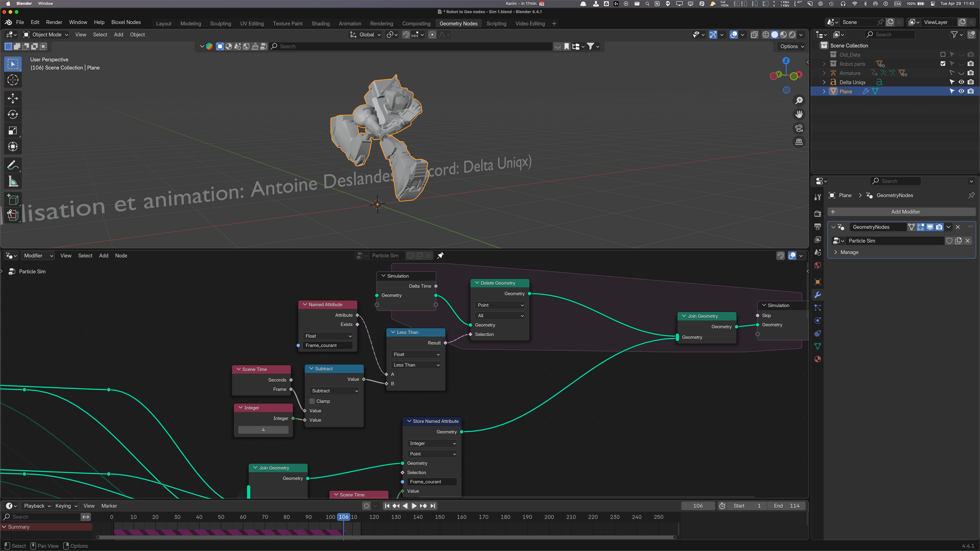Hide the Plane object in viewport
Screen dimensions: 980x551
pos(961,91)
